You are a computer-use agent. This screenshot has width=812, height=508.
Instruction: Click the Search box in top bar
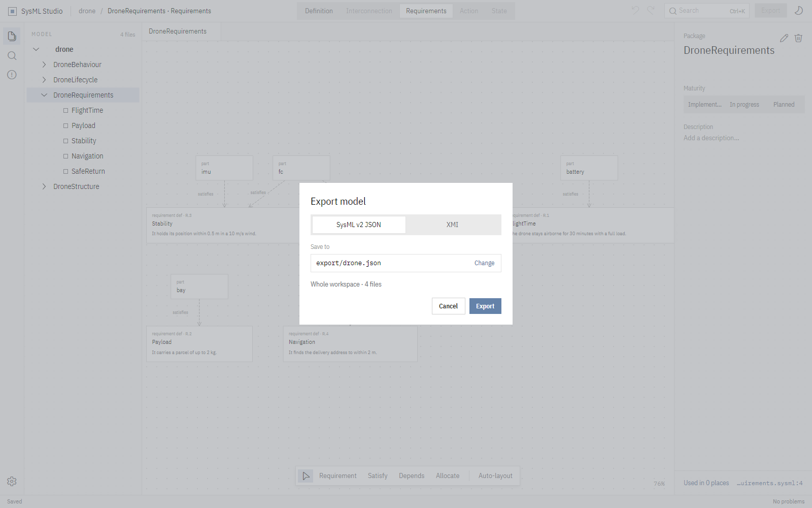tap(706, 11)
